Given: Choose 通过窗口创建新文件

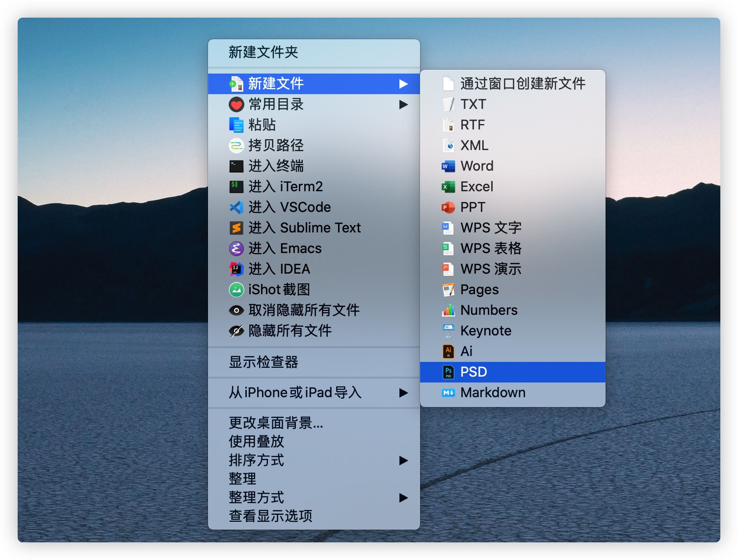Looking at the screenshot, I should click(522, 84).
